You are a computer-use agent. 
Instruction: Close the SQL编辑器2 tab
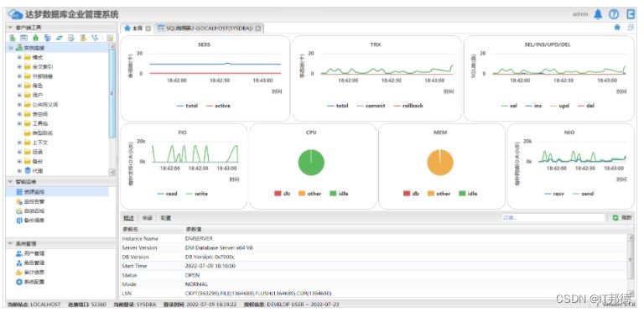pyautogui.click(x=258, y=29)
